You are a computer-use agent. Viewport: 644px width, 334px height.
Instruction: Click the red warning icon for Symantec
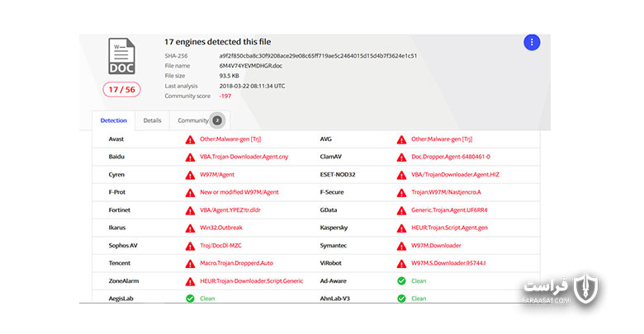(401, 247)
